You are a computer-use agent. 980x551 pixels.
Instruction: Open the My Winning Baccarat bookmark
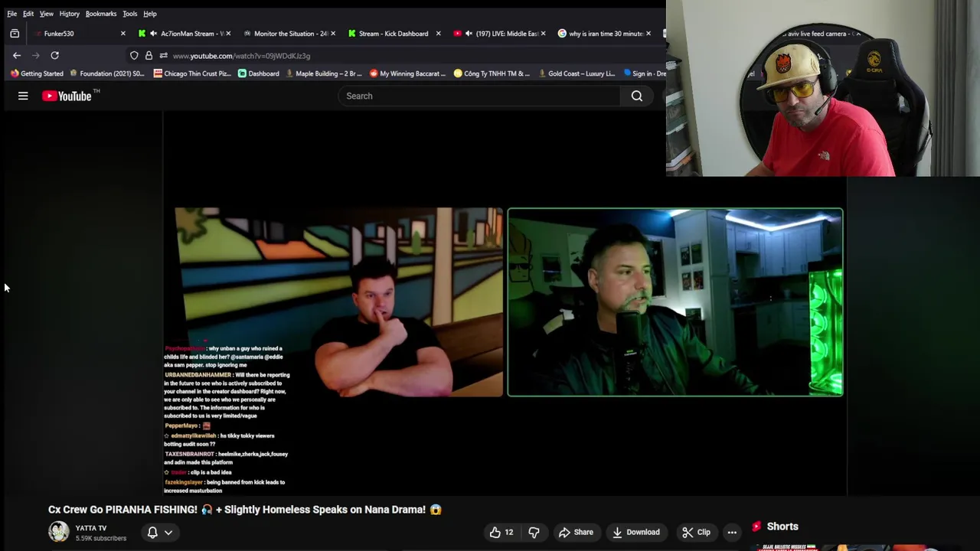[407, 73]
